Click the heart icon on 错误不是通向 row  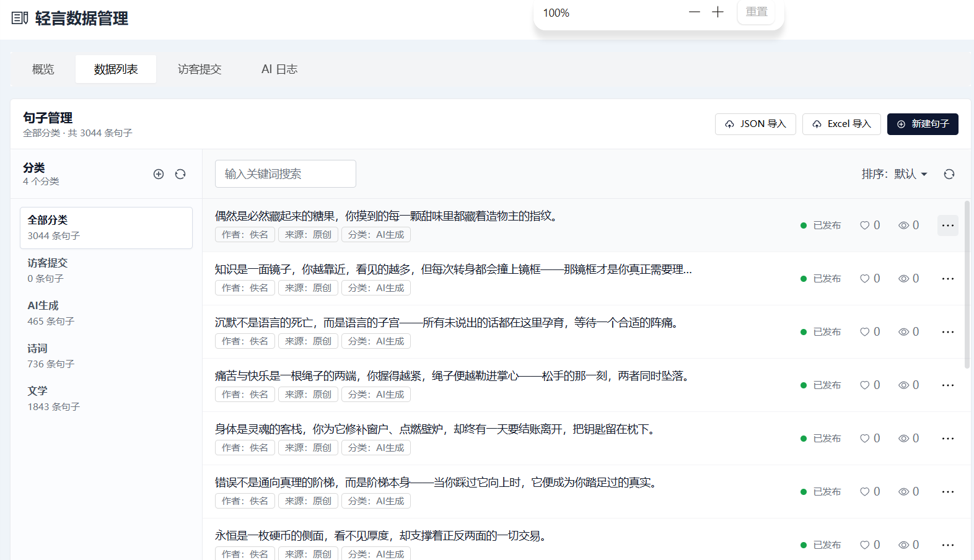[865, 492]
